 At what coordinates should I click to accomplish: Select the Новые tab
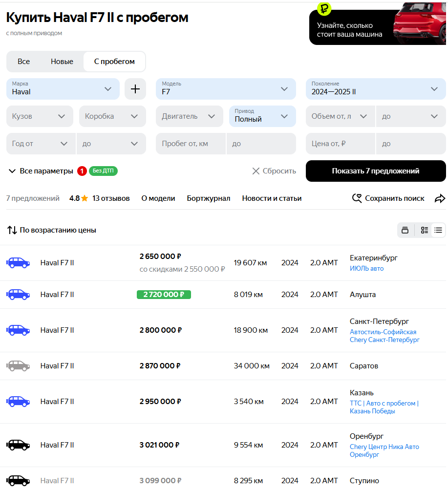click(62, 62)
